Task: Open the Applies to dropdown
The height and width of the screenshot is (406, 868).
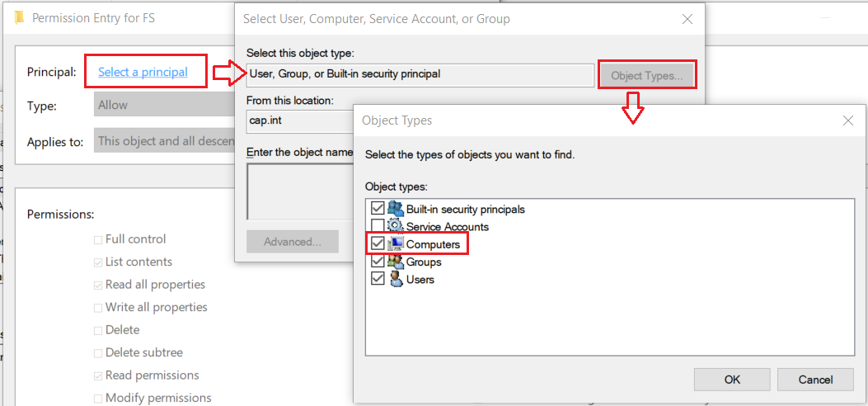Action: pos(164,140)
